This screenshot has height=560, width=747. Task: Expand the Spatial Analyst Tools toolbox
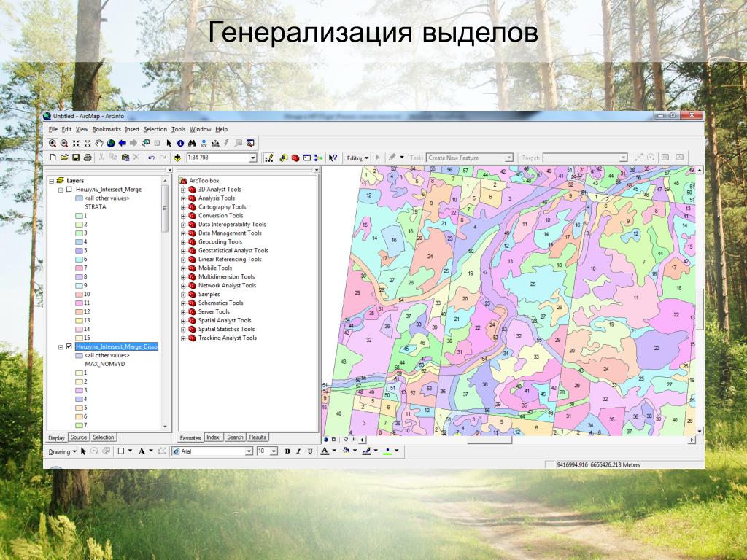[x=183, y=321]
